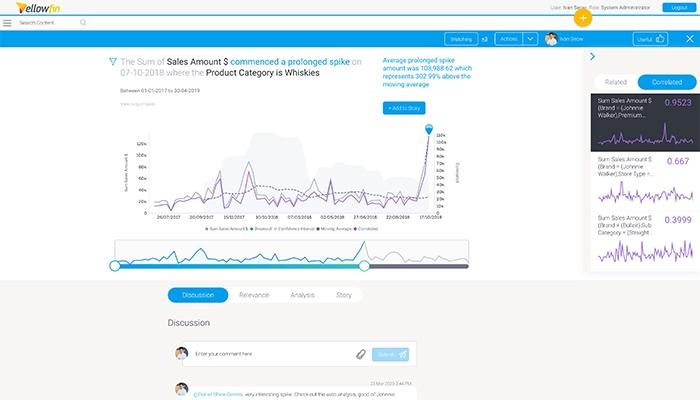Collapse the right side panel chevron

coord(592,56)
